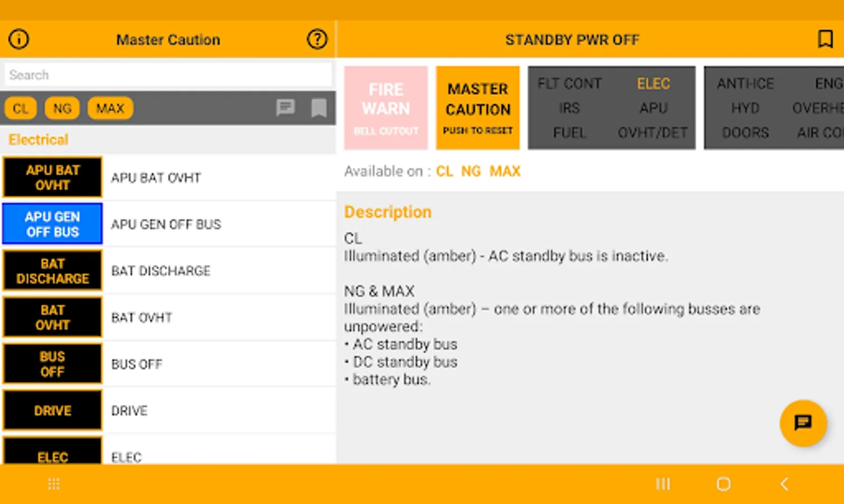
Task: Push the MASTER CAUTION reset light
Action: [477, 108]
